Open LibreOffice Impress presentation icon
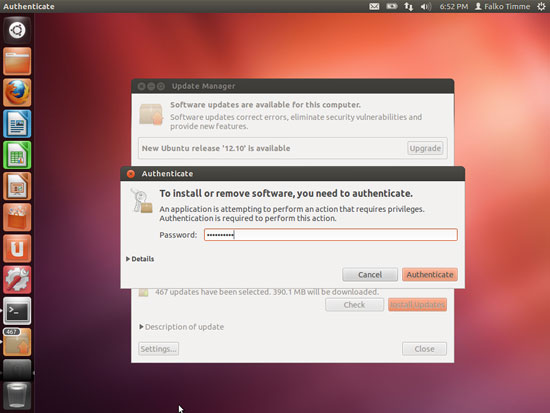This screenshot has width=550, height=413. [x=17, y=186]
